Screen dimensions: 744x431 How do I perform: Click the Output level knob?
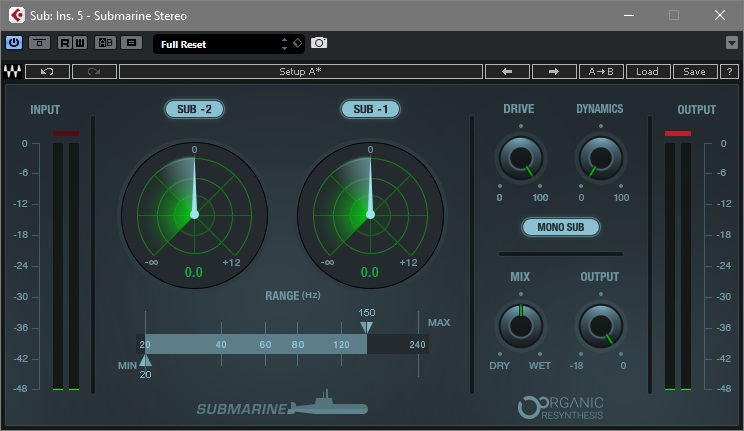[x=601, y=326]
